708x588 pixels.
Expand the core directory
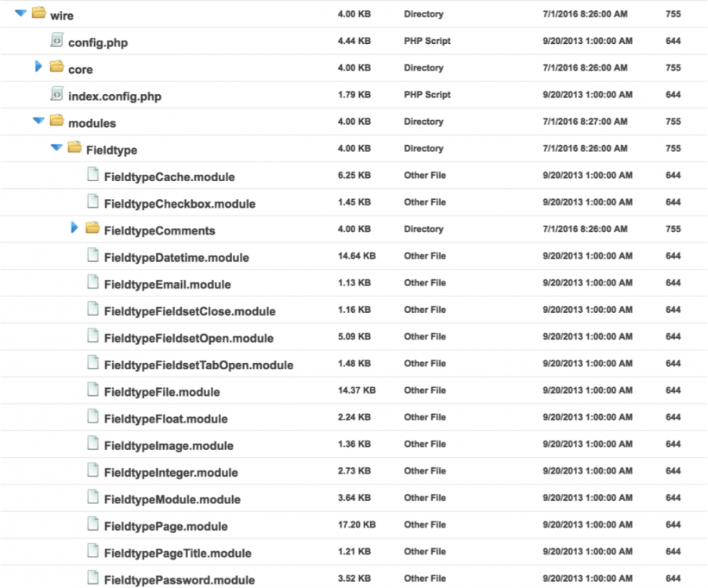click(38, 67)
